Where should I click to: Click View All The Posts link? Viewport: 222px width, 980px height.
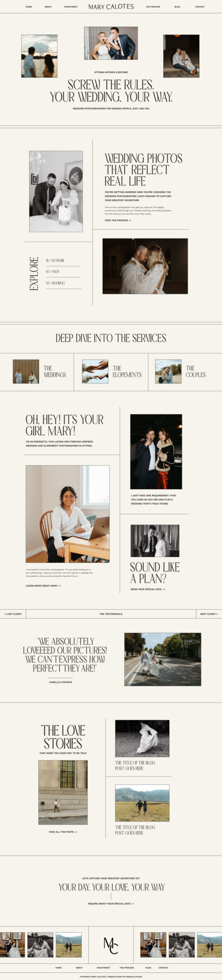click(x=63, y=832)
